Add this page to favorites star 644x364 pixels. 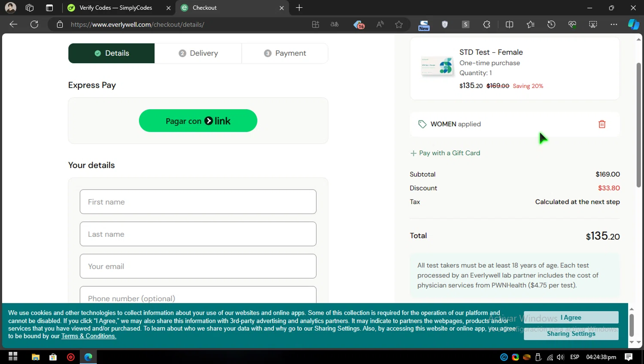click(399, 24)
